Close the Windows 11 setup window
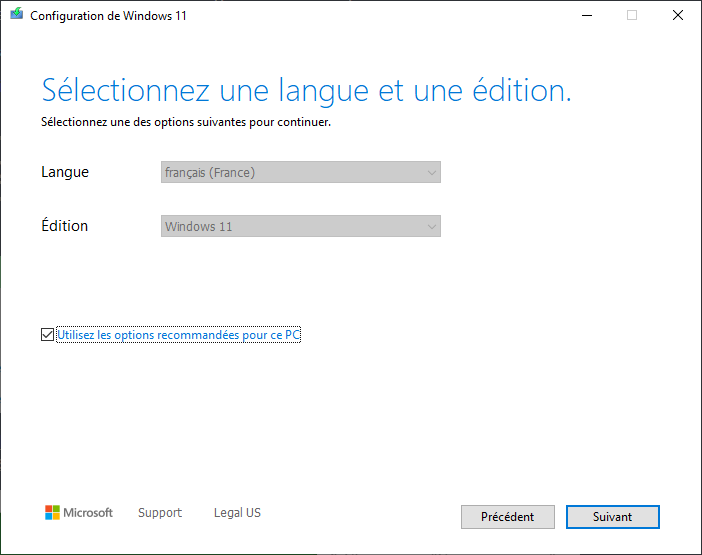This screenshot has height=555, width=702. click(x=678, y=16)
